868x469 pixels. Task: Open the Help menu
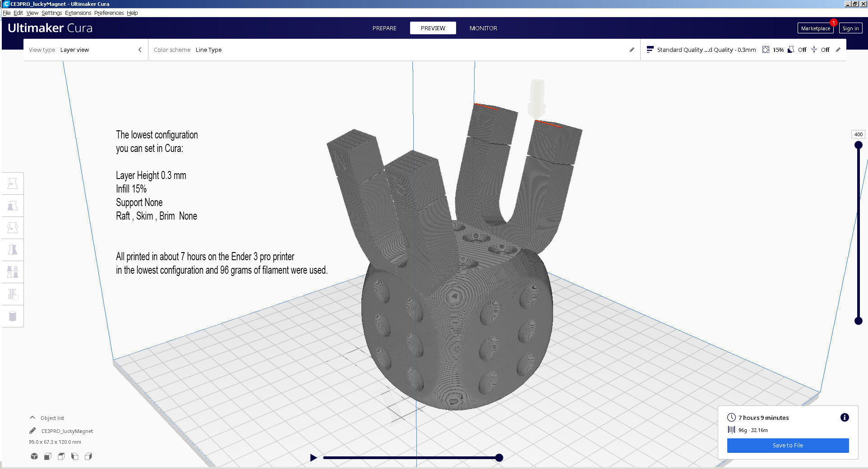132,13
